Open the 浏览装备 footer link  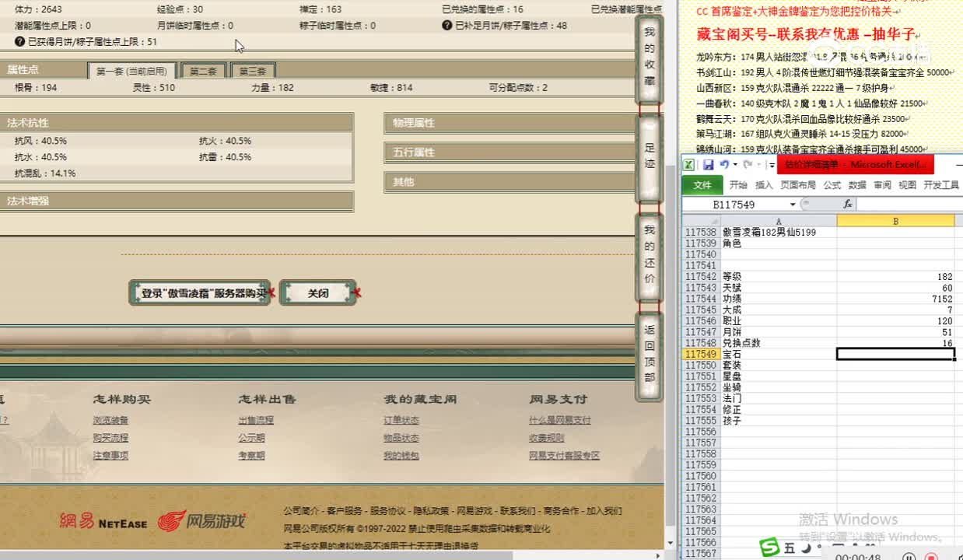click(x=110, y=420)
